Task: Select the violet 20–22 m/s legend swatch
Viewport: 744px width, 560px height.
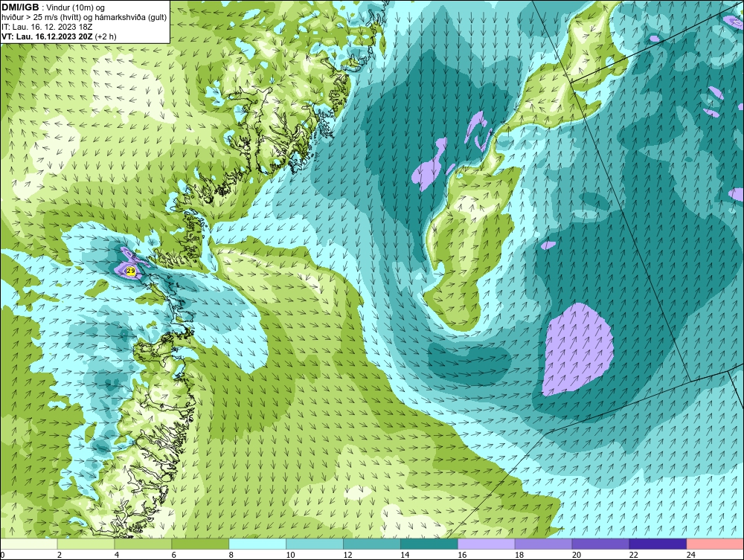Action: click(600, 544)
